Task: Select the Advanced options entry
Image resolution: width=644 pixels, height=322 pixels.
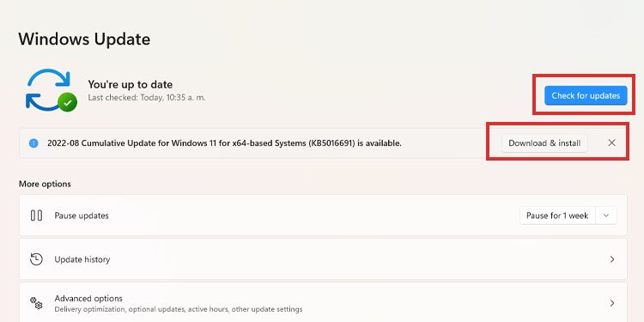Action: click(x=323, y=303)
